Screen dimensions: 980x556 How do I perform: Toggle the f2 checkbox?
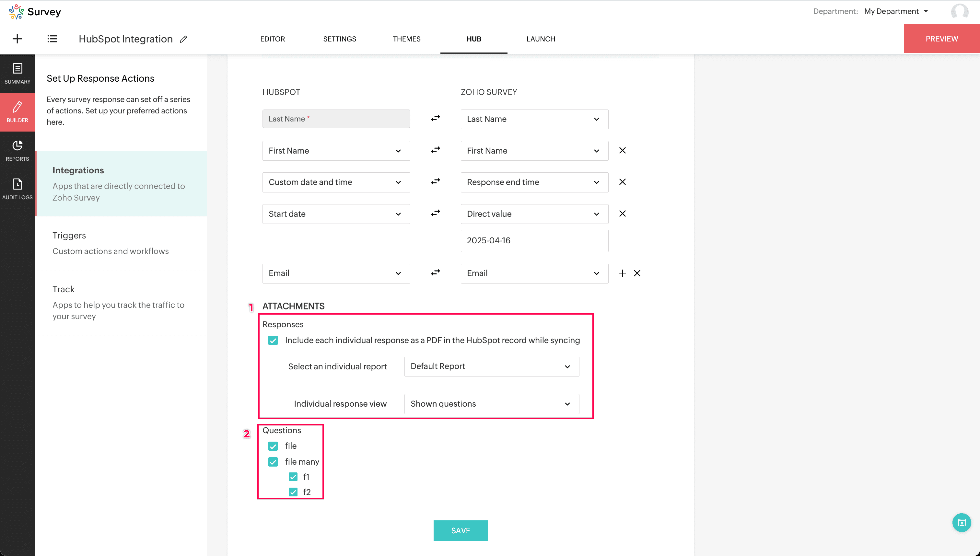(x=293, y=492)
